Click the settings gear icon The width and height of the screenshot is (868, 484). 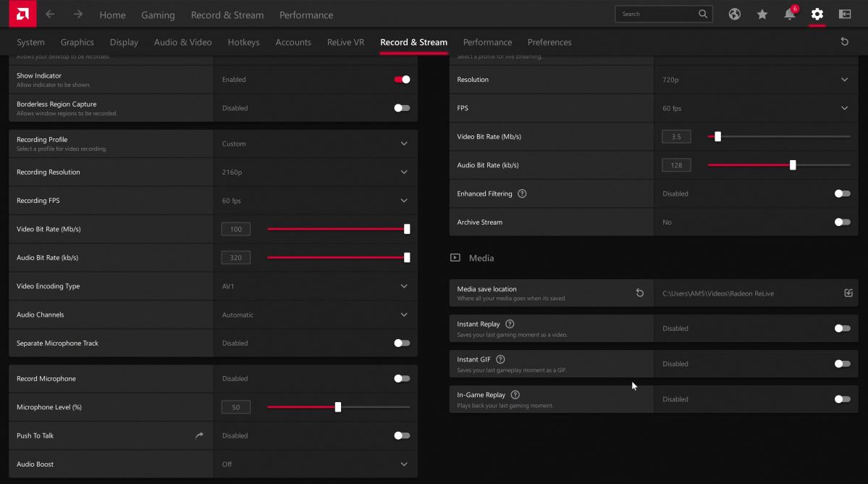(817, 14)
